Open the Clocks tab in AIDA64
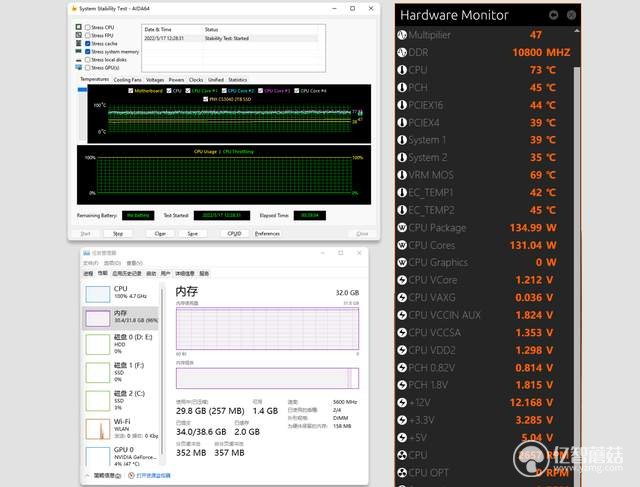Image resolution: width=640 pixels, height=487 pixels. pyautogui.click(x=196, y=80)
